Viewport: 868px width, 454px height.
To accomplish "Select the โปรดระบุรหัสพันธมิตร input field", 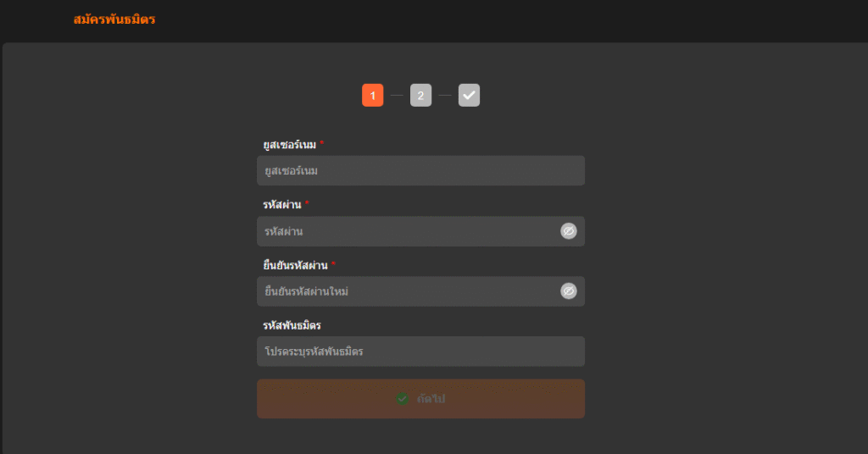I will [x=420, y=352].
